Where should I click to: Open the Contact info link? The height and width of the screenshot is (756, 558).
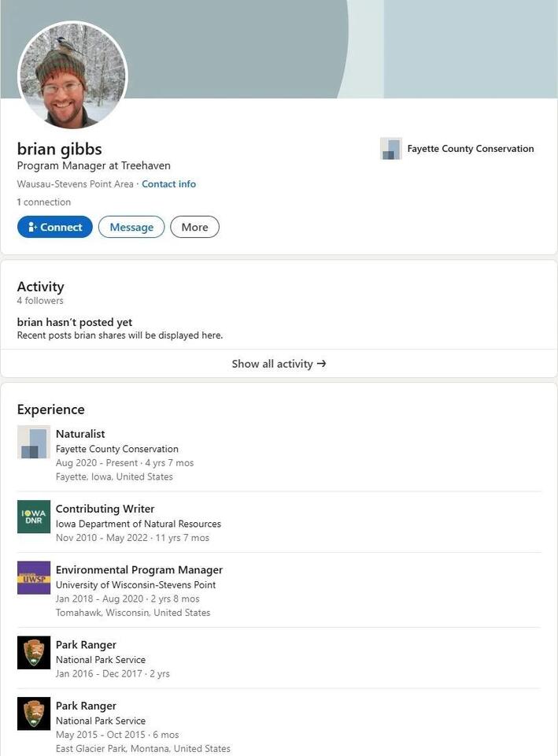click(x=168, y=184)
